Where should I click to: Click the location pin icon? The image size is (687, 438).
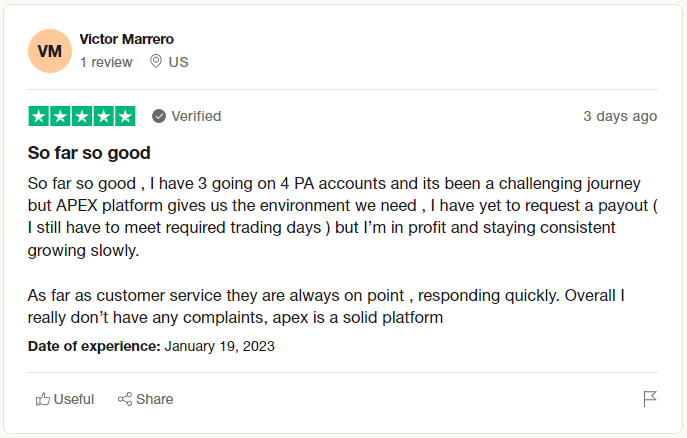156,61
